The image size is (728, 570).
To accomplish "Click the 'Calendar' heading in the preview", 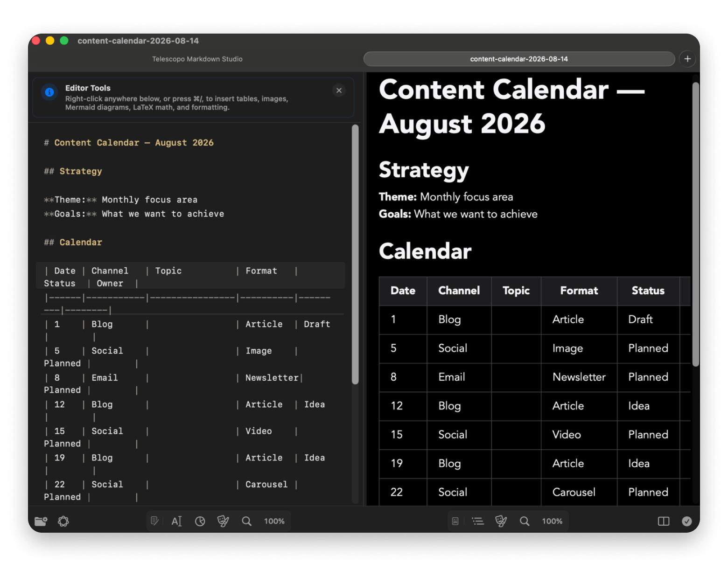I will (x=425, y=251).
